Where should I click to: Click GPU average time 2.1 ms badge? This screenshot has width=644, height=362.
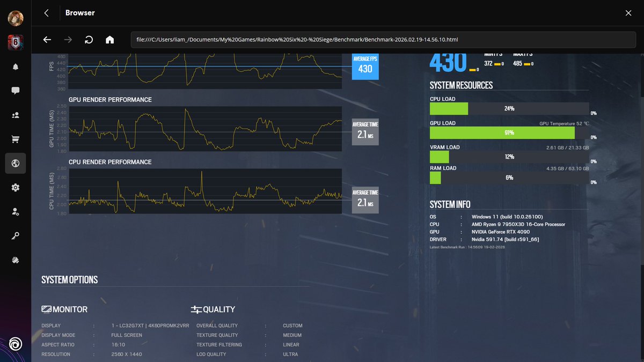(365, 131)
